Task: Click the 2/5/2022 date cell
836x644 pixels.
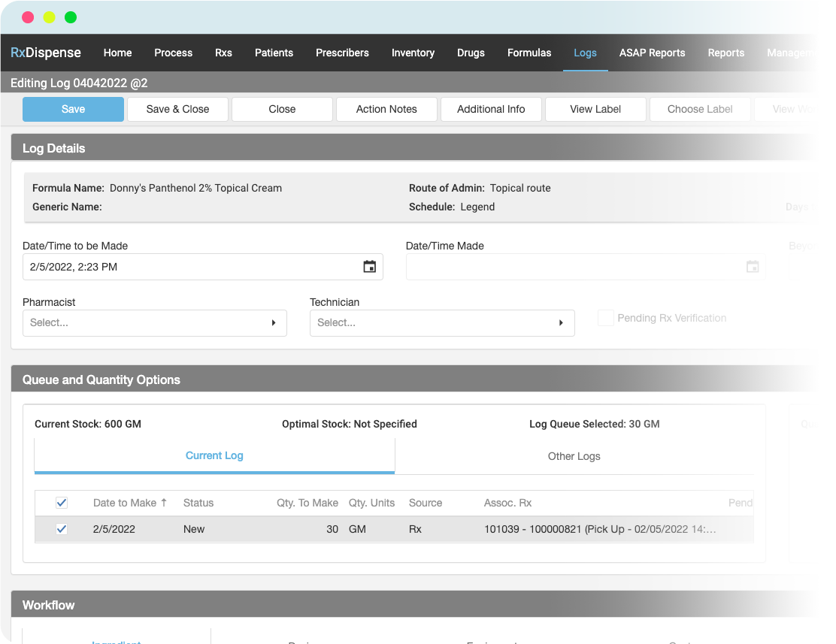Action: [114, 529]
